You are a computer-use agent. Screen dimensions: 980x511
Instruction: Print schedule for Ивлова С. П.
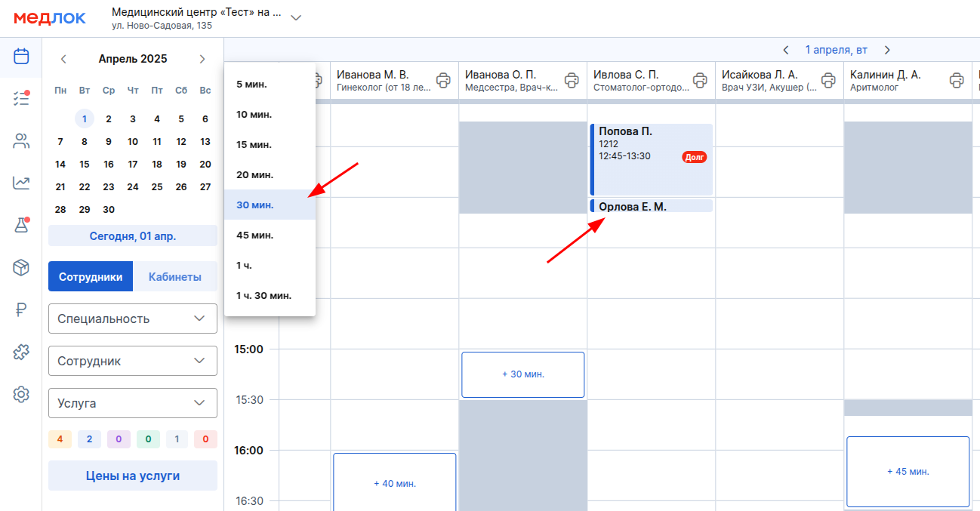pos(701,79)
